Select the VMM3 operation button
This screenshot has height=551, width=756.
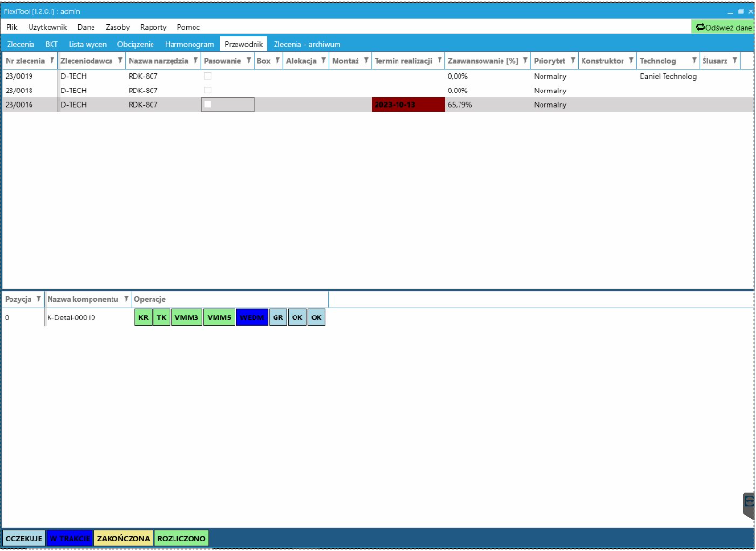[x=187, y=317]
